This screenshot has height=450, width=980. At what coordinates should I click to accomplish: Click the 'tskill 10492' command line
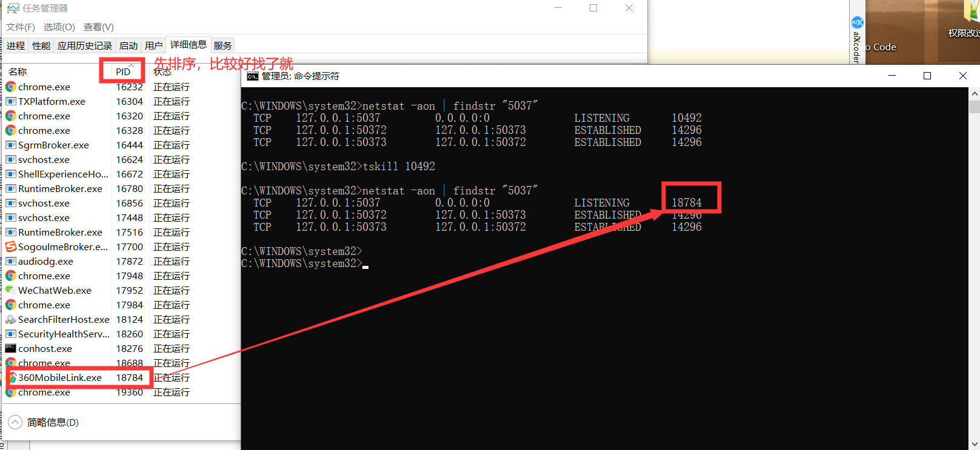coord(338,166)
